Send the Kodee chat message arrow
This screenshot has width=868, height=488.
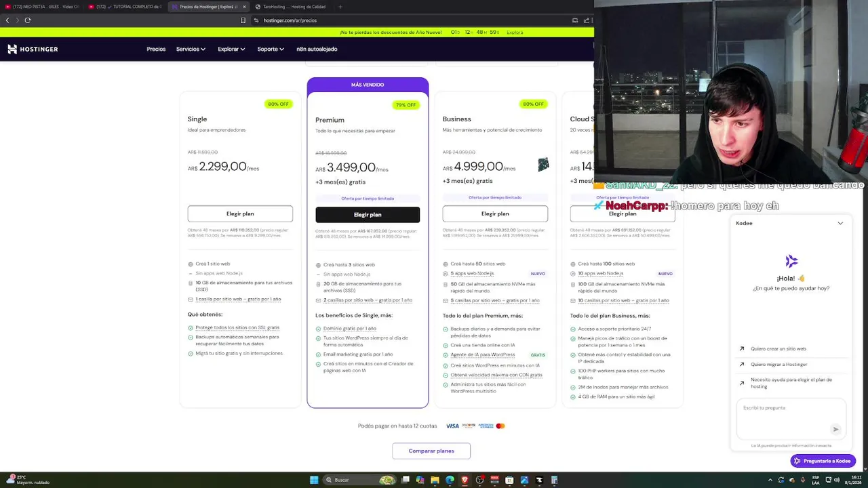[x=835, y=429]
